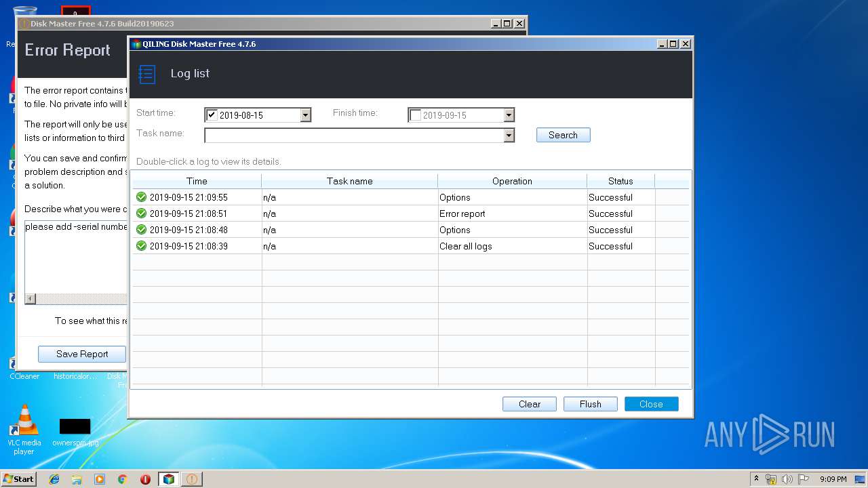The height and width of the screenshot is (488, 868).
Task: Select log entry 2019-09-15 21:08:48
Action: point(411,230)
